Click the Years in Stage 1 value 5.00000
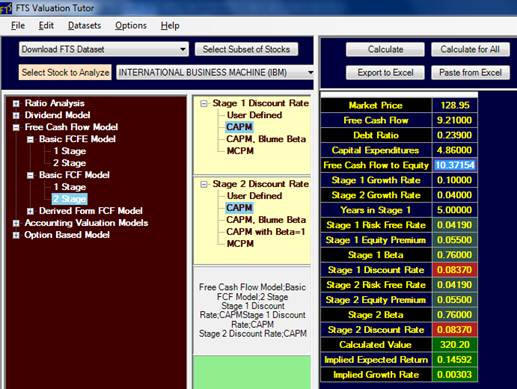Viewport: 517px width, 389px height. (x=455, y=210)
